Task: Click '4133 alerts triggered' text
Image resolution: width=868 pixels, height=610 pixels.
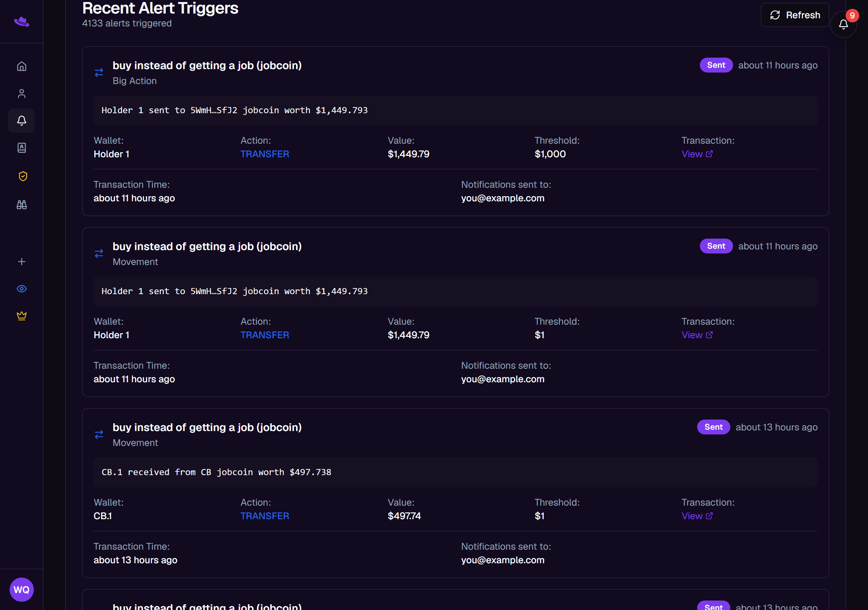Action: 127,23
